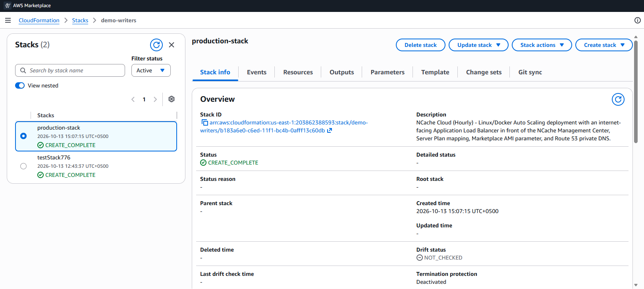Open the Git sync tab
The height and width of the screenshot is (289, 644).
530,72
